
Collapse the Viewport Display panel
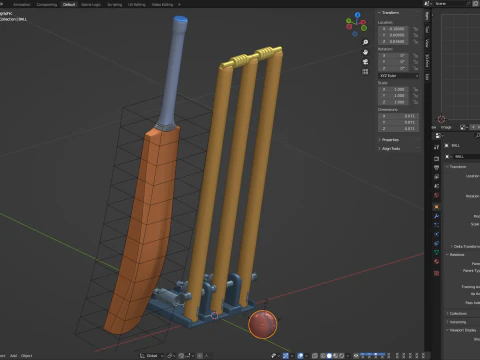point(461,330)
